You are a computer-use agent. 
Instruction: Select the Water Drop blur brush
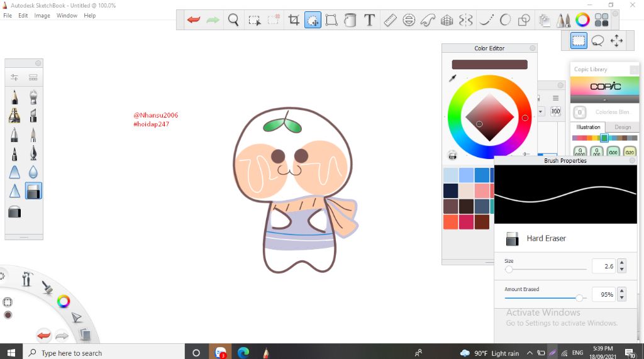pos(33,172)
